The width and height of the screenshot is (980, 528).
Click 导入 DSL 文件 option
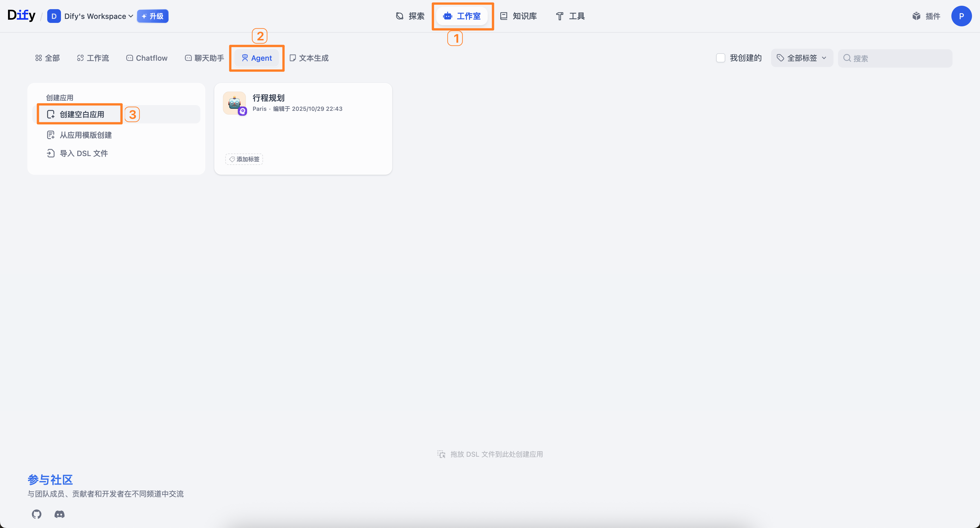click(x=83, y=153)
